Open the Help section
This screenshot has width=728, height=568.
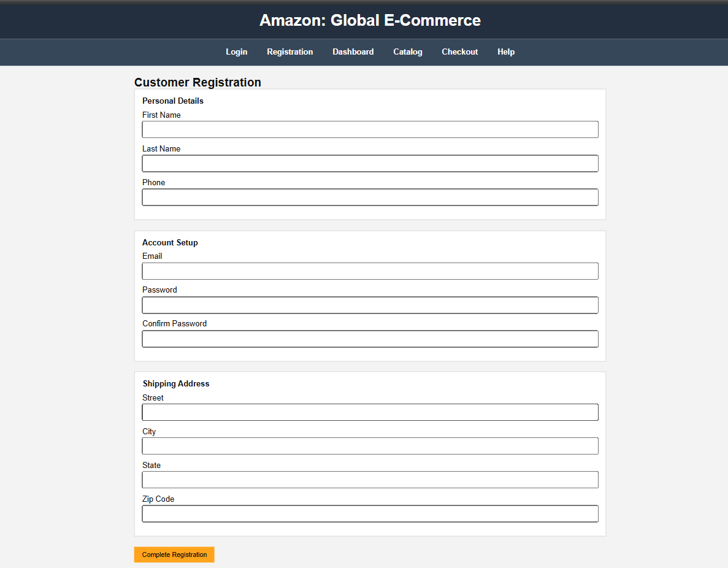tap(505, 52)
